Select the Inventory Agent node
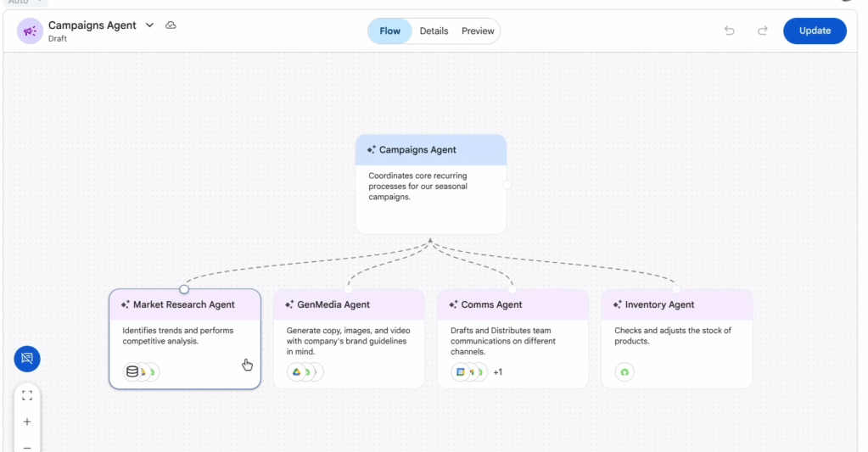Image resolution: width=868 pixels, height=452 pixels. pyautogui.click(x=676, y=338)
